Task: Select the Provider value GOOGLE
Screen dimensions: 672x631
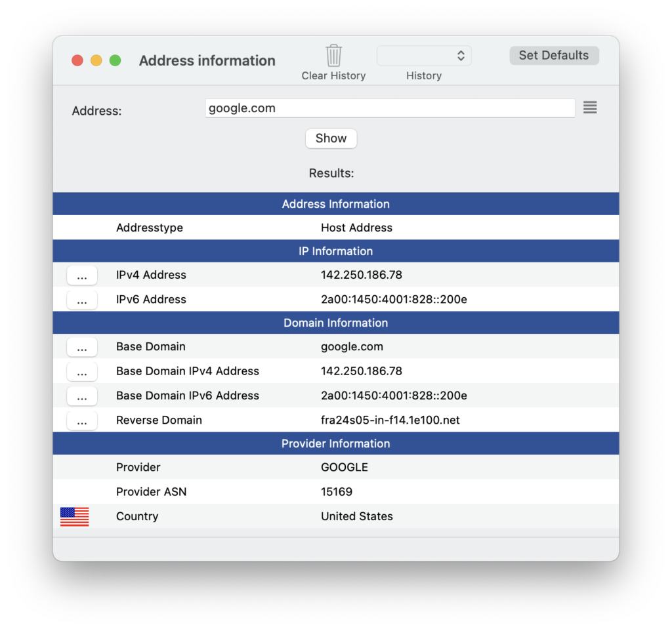Action: [x=344, y=468]
